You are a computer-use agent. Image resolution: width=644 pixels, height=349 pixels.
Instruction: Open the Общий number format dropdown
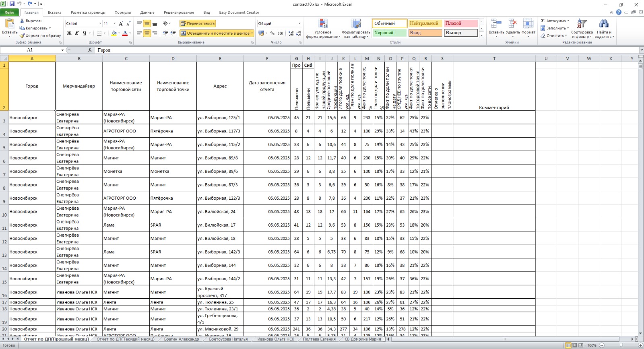[x=299, y=24]
